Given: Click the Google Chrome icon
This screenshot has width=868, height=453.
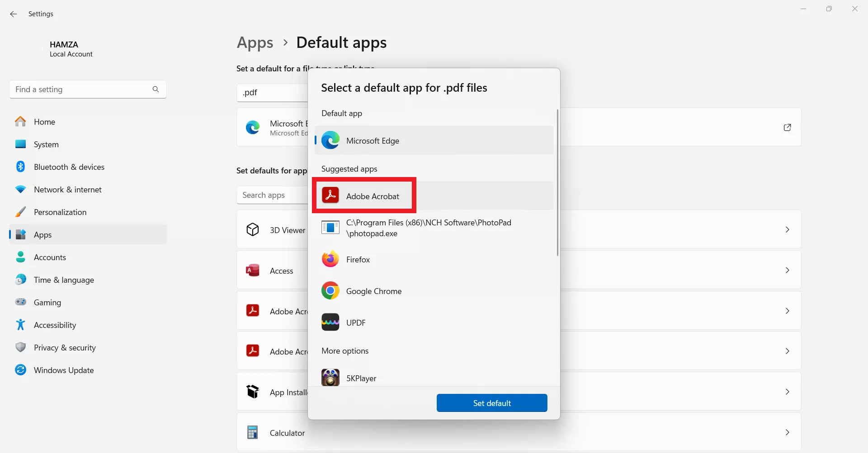Looking at the screenshot, I should (330, 290).
